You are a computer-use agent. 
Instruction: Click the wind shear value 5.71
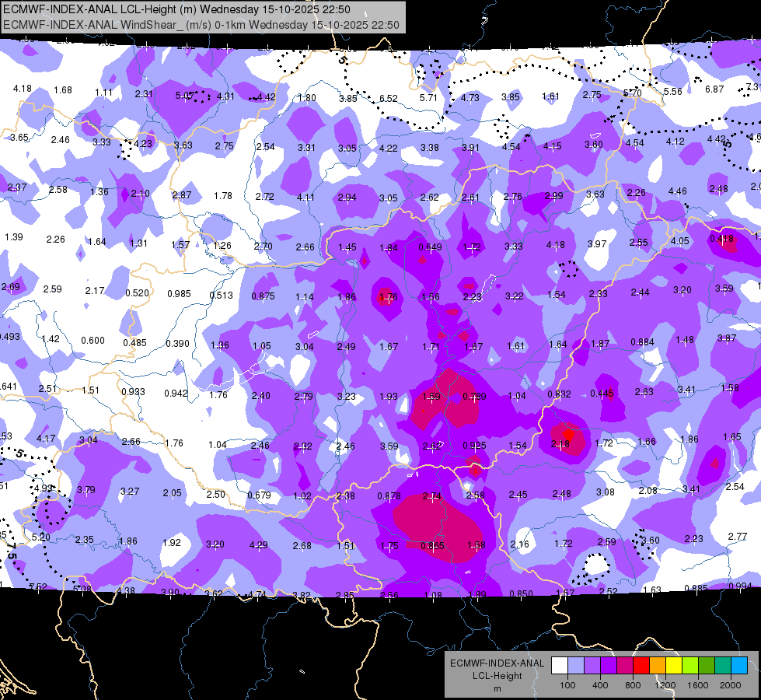coord(428,98)
